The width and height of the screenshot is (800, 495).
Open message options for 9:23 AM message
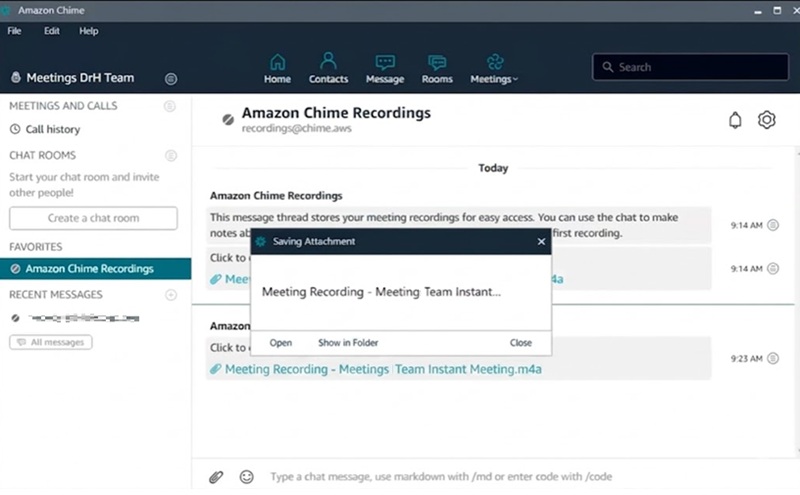click(773, 359)
